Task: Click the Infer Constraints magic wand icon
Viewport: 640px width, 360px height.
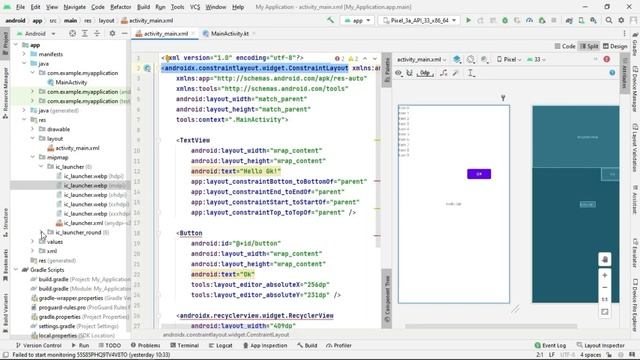Action: point(456,73)
